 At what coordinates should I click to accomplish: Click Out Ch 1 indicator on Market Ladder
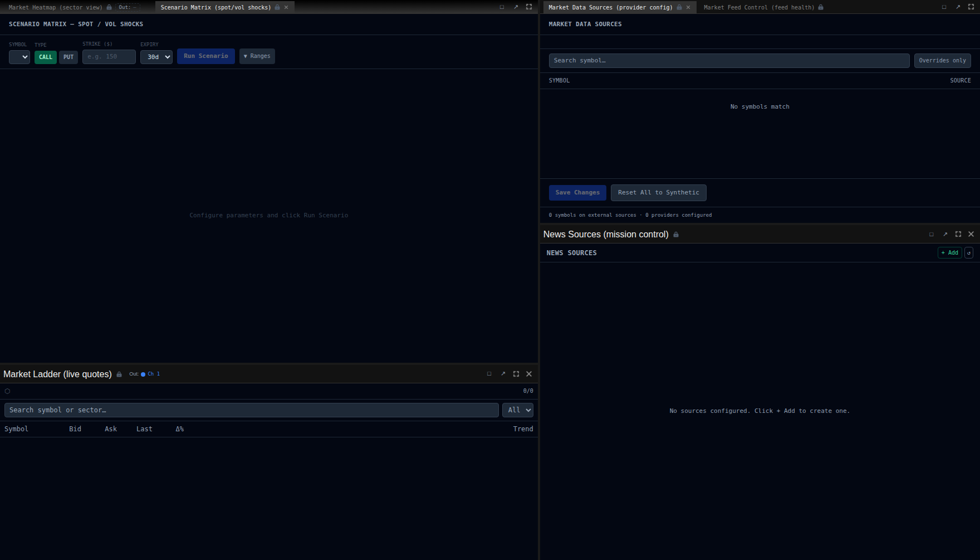(x=145, y=374)
